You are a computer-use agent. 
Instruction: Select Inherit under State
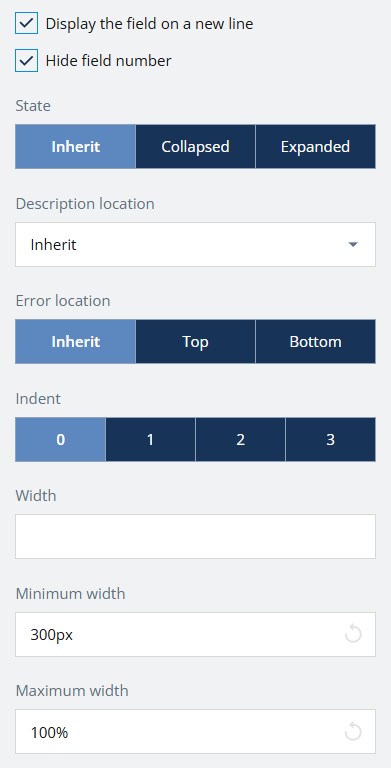75,146
